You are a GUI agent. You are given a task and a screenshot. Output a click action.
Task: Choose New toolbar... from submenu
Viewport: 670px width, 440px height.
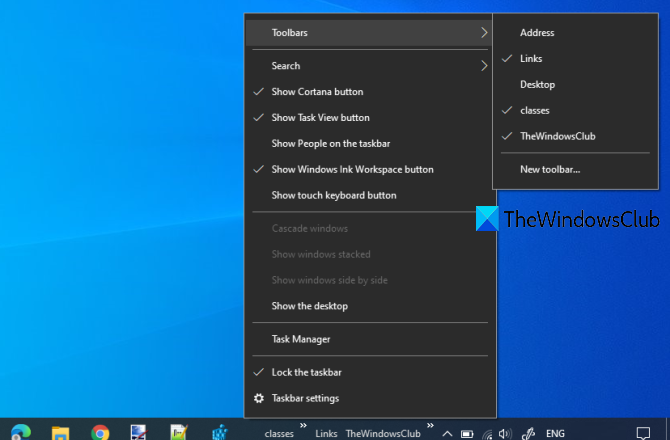coord(575,170)
